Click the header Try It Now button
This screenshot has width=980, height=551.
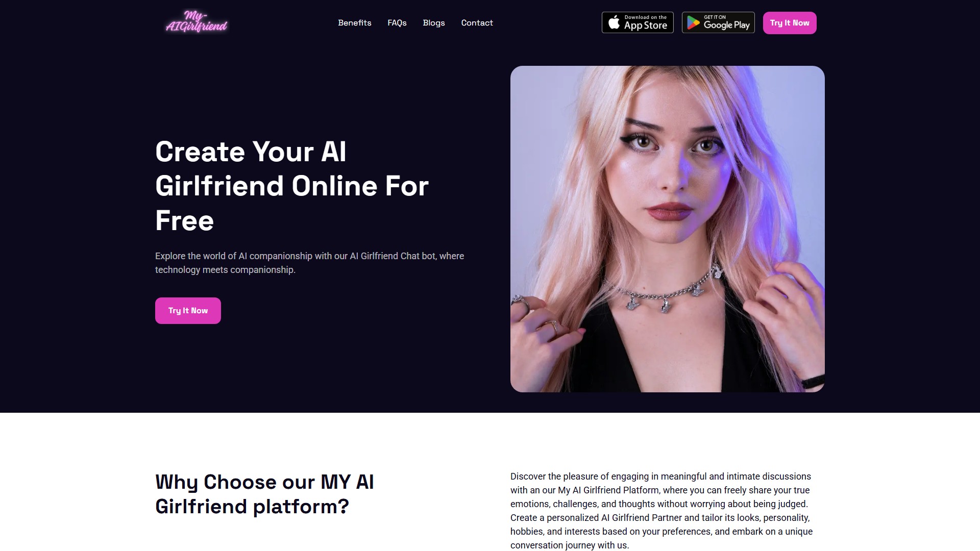pos(790,23)
